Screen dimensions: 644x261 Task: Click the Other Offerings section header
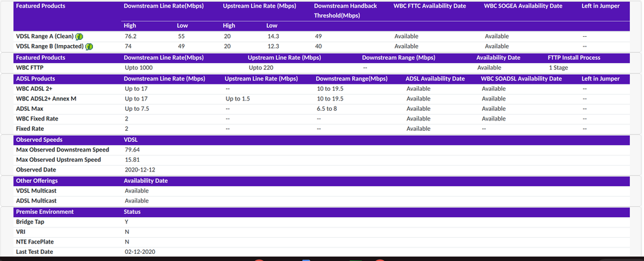tap(37, 181)
